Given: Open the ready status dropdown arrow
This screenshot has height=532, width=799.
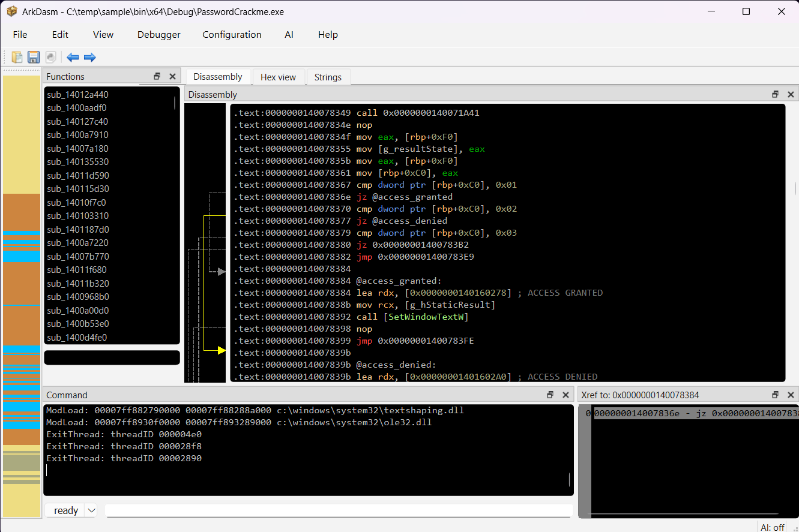Looking at the screenshot, I should [91, 510].
